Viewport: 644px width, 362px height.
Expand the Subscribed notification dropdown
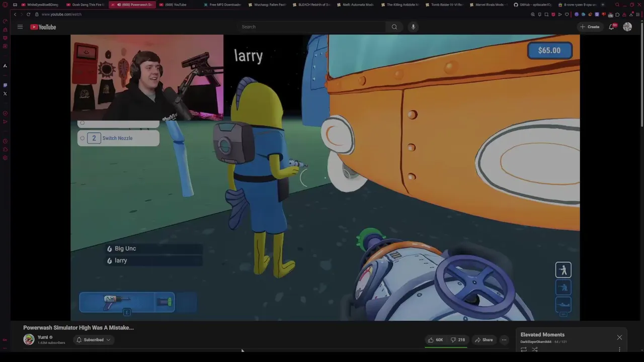93,340
